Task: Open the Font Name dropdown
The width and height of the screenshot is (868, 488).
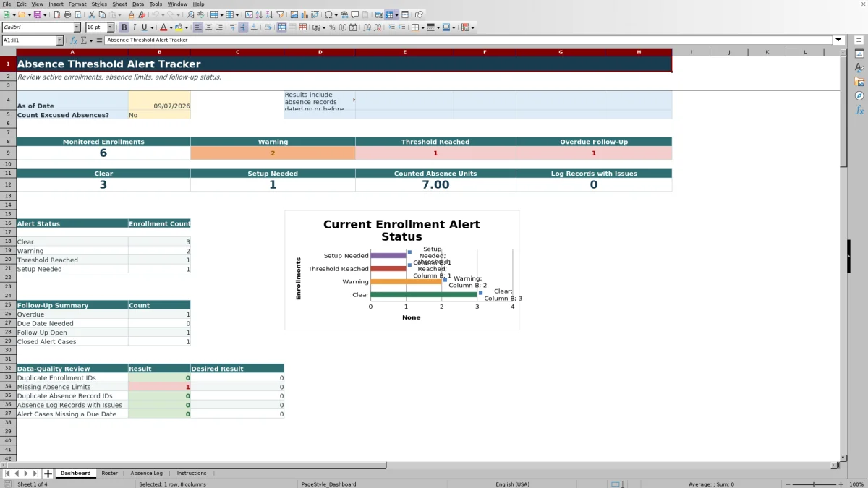Action: (77, 27)
